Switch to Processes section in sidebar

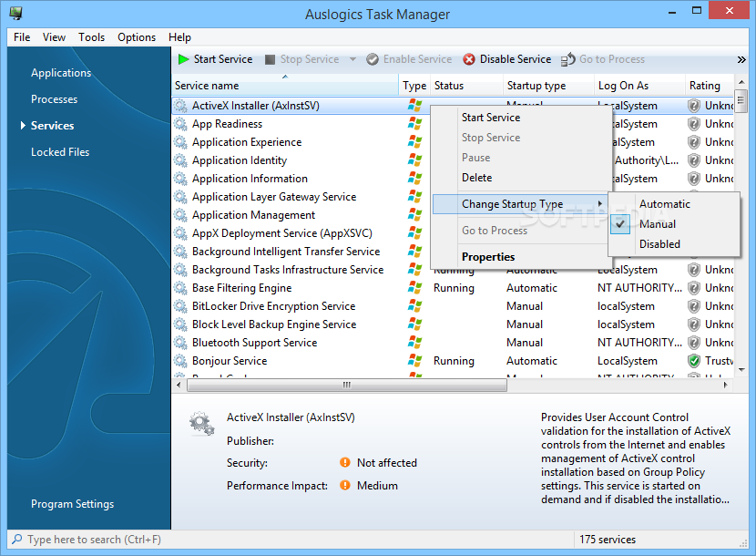(x=54, y=99)
